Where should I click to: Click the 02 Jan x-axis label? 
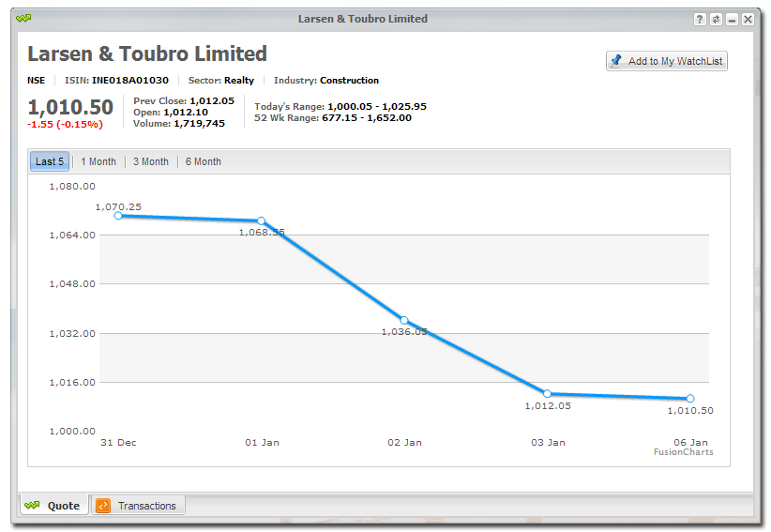(x=404, y=443)
